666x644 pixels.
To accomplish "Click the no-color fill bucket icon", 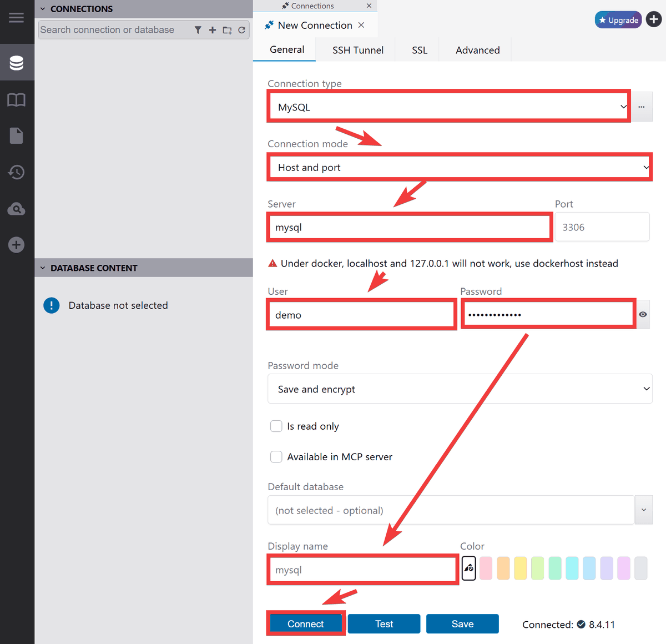I will [469, 568].
